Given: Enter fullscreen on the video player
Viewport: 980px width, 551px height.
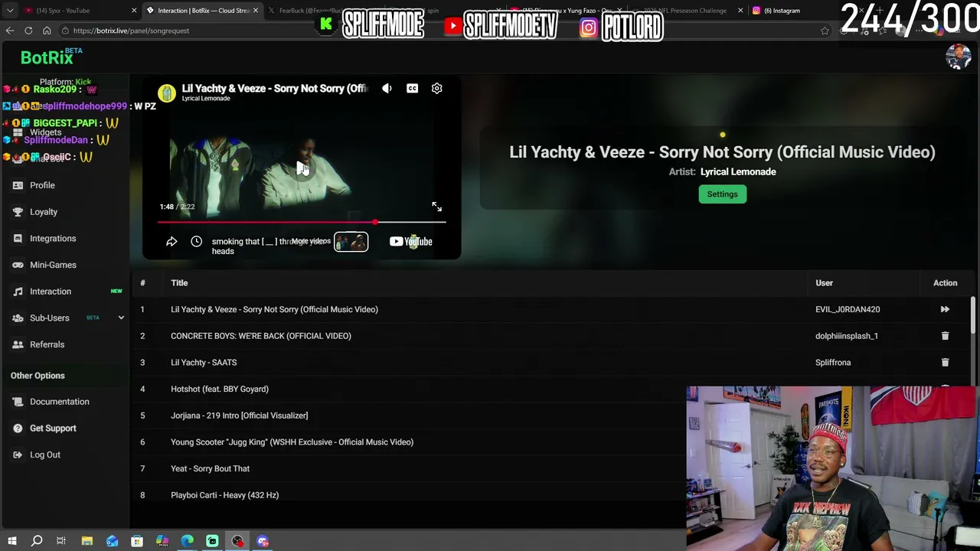Looking at the screenshot, I should click(436, 207).
